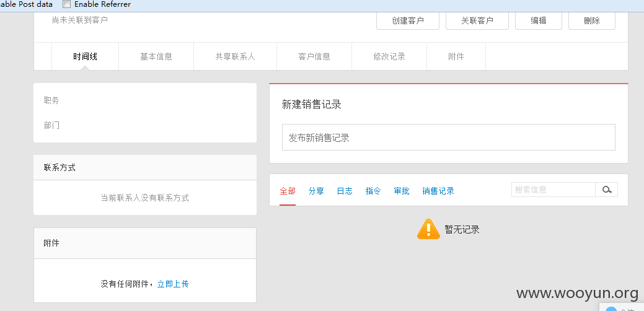Toggle the Enable Referrer checkbox
Image resolution: width=644 pixels, height=311 pixels.
[x=66, y=4]
